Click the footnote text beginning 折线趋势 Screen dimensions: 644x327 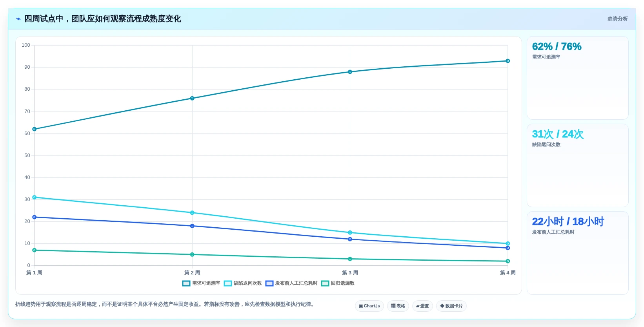(x=166, y=304)
